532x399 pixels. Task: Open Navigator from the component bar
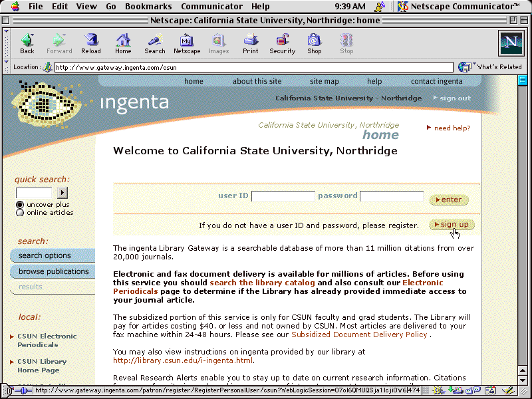coord(438,390)
